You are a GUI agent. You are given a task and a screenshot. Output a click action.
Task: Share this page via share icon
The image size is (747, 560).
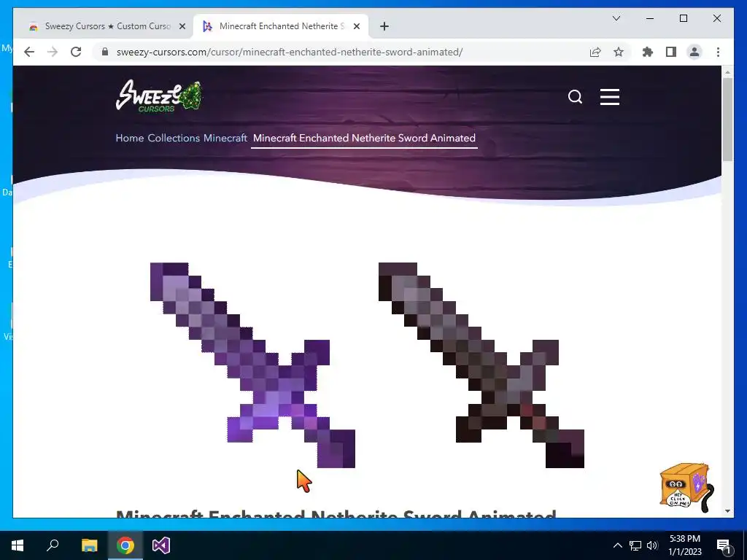(x=595, y=52)
